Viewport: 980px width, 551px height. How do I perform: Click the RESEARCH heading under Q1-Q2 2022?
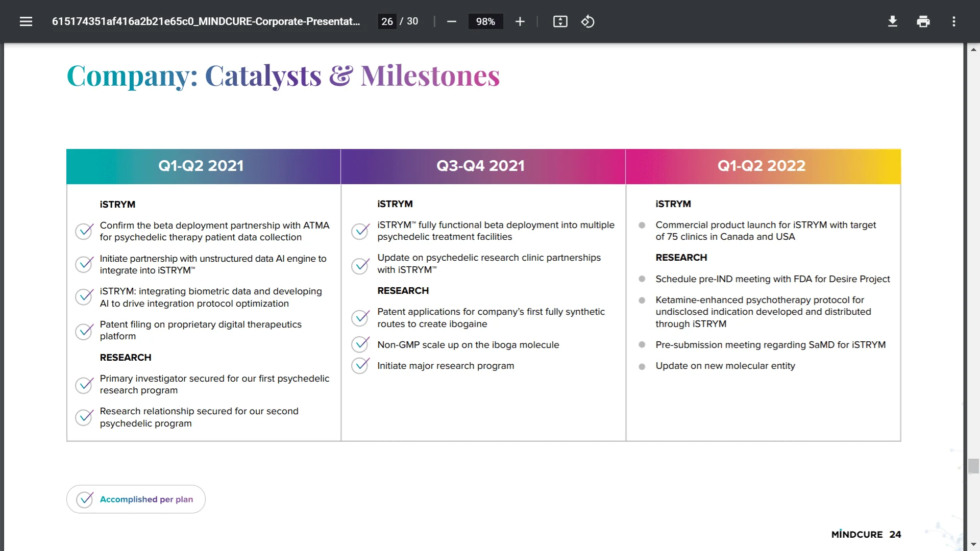pyautogui.click(x=681, y=258)
